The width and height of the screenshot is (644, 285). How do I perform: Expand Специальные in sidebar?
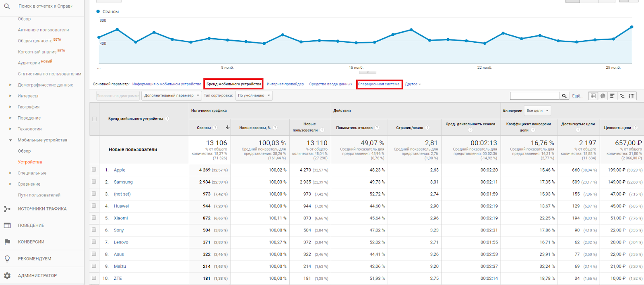tap(10, 173)
